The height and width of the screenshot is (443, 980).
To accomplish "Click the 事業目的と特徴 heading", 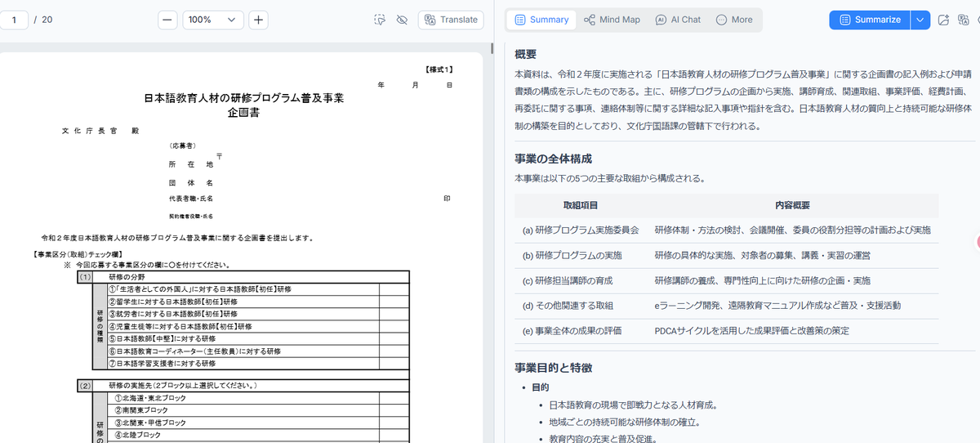I will 553,368.
